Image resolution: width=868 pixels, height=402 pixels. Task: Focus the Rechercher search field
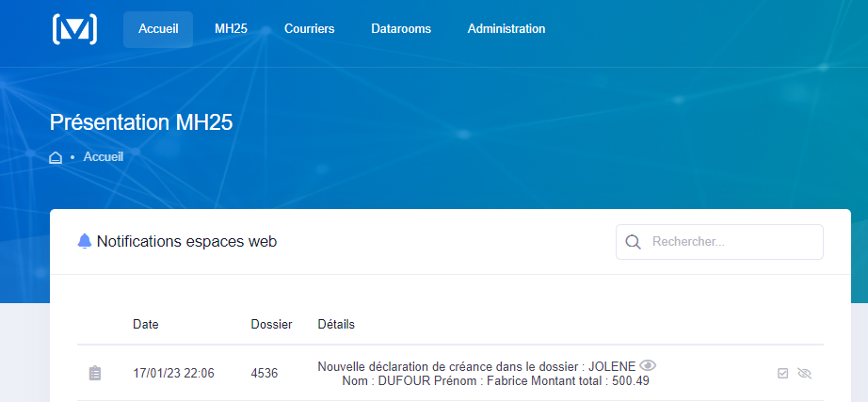point(719,242)
